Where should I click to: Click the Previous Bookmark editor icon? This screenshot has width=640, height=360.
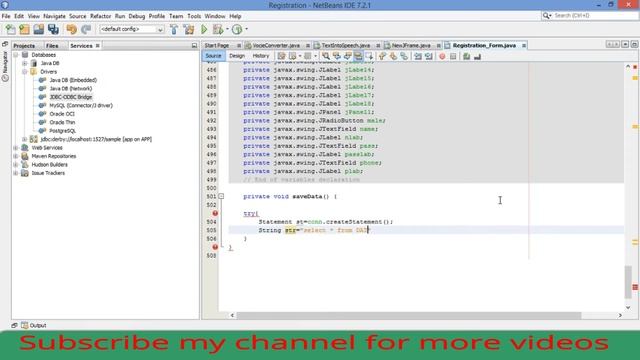coord(382,56)
